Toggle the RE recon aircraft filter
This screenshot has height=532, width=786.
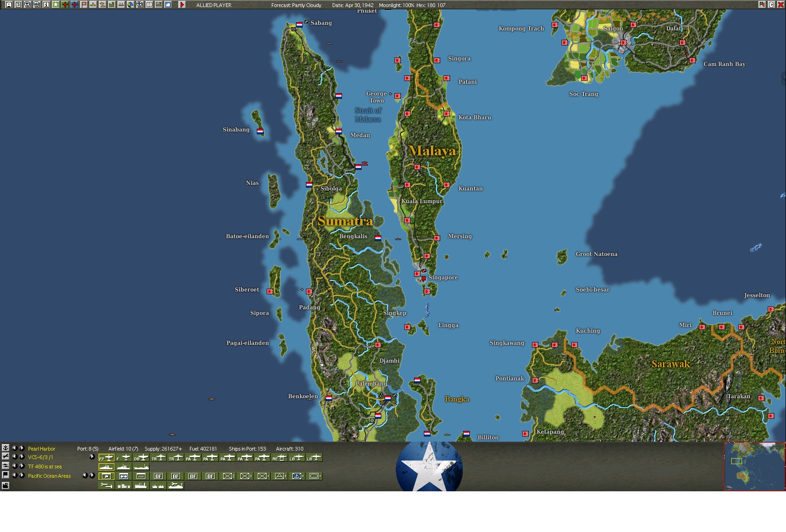[279, 458]
